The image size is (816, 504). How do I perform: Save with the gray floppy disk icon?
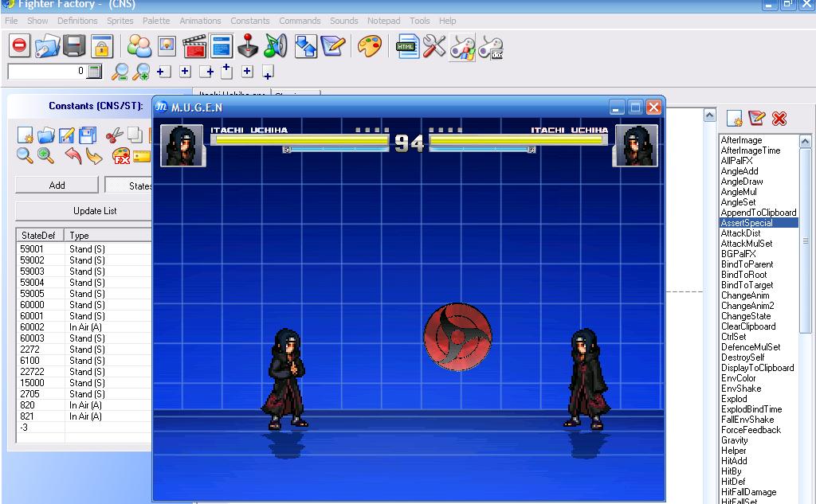point(74,45)
